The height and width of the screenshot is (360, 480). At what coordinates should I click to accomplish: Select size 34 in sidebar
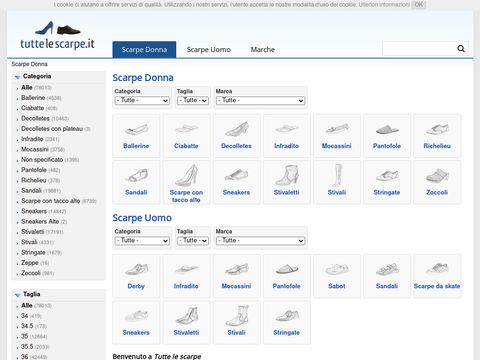click(x=25, y=315)
